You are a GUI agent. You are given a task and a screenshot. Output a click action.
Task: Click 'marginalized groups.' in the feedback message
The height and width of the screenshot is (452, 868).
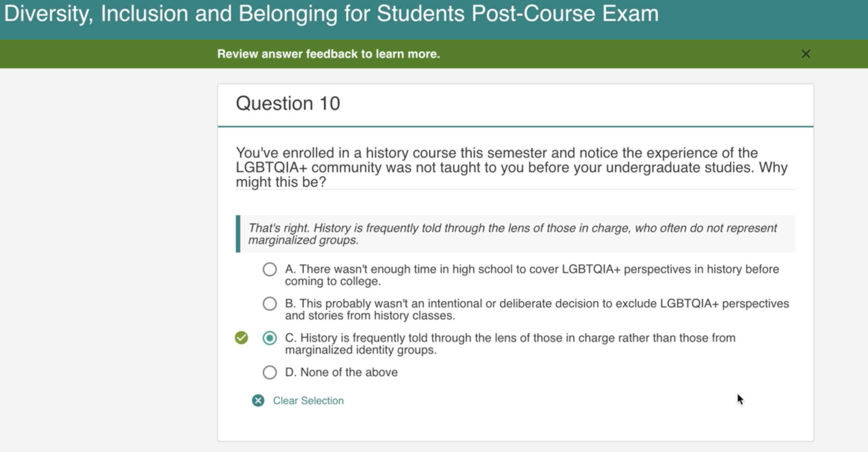coord(303,240)
